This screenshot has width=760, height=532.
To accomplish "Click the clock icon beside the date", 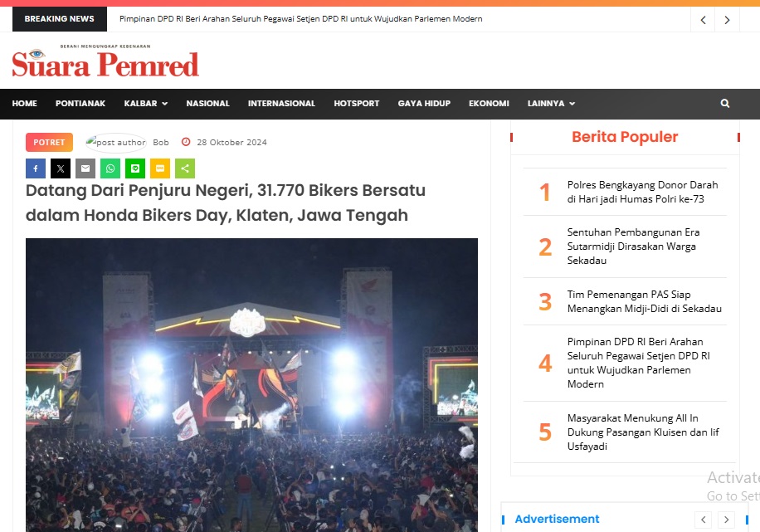I will click(186, 142).
